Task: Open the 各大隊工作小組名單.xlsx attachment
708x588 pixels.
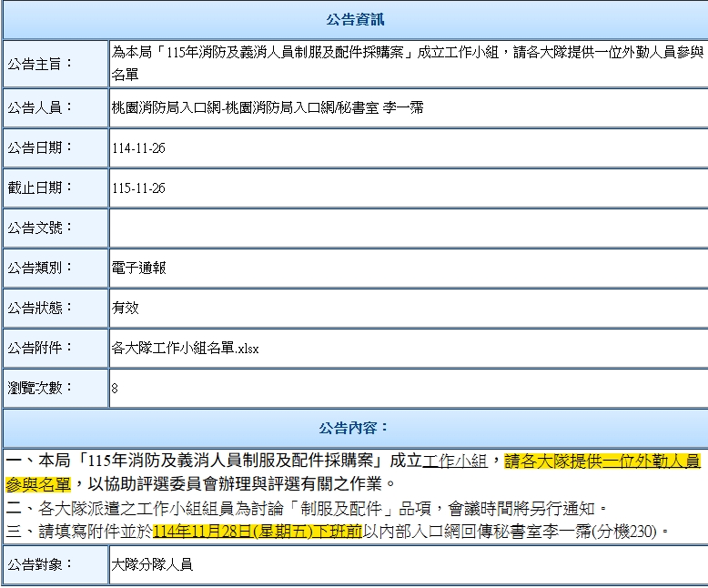Action: pyautogui.click(x=185, y=348)
